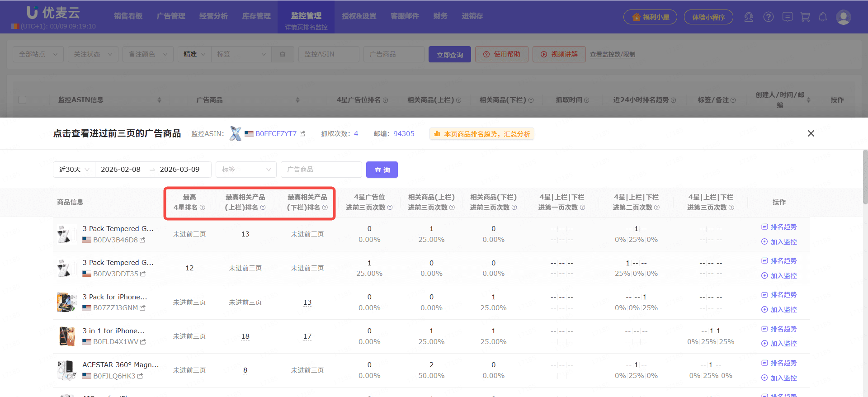This screenshot has height=397, width=868.
Task: Click the start date field 2026-02-08
Action: (121, 170)
